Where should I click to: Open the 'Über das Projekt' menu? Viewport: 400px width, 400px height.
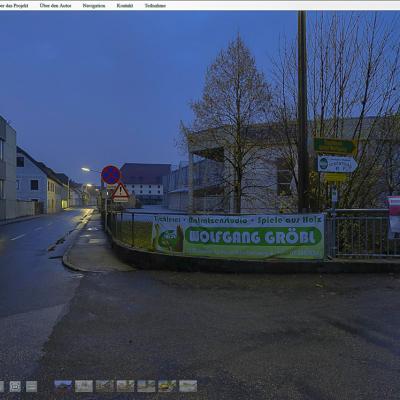click(x=14, y=5)
